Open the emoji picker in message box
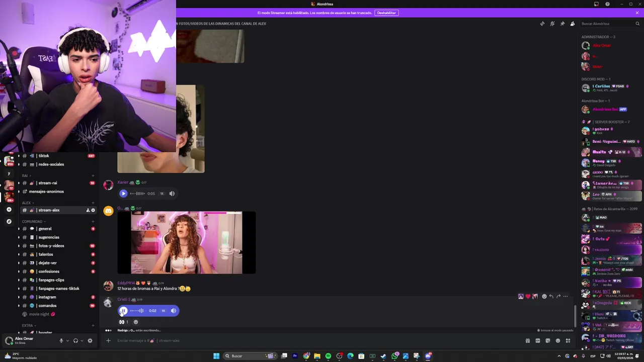644x362 pixels. (557, 341)
